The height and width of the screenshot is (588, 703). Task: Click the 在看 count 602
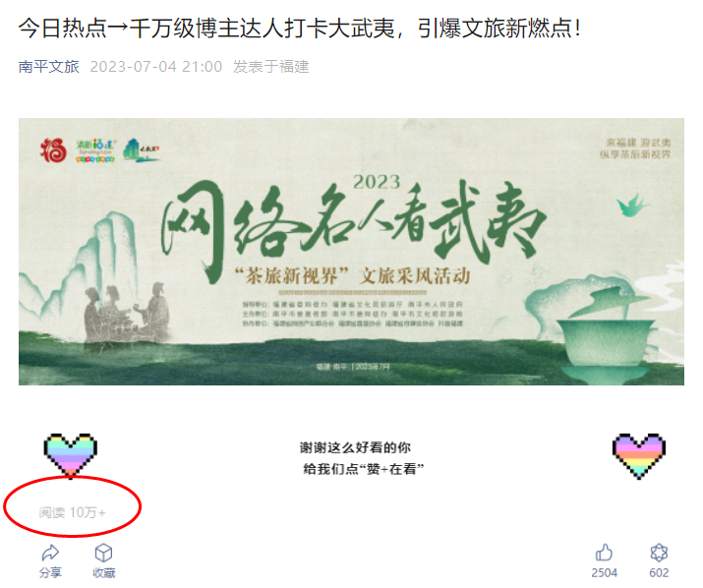(x=659, y=572)
